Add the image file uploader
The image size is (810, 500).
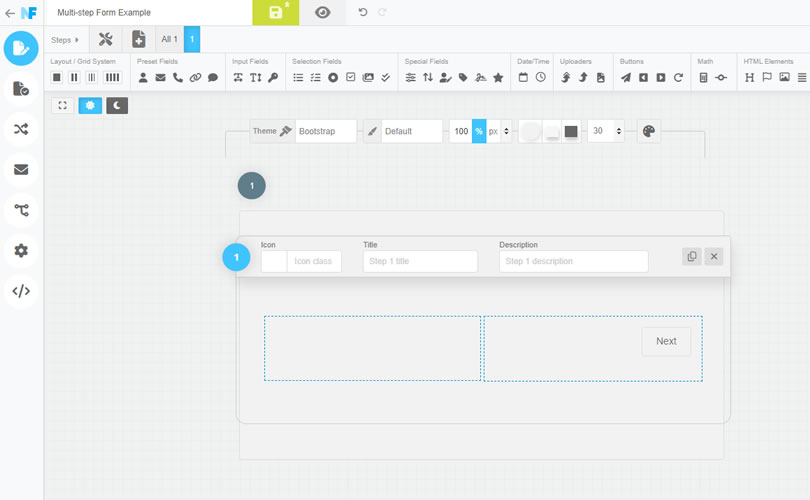click(600, 77)
